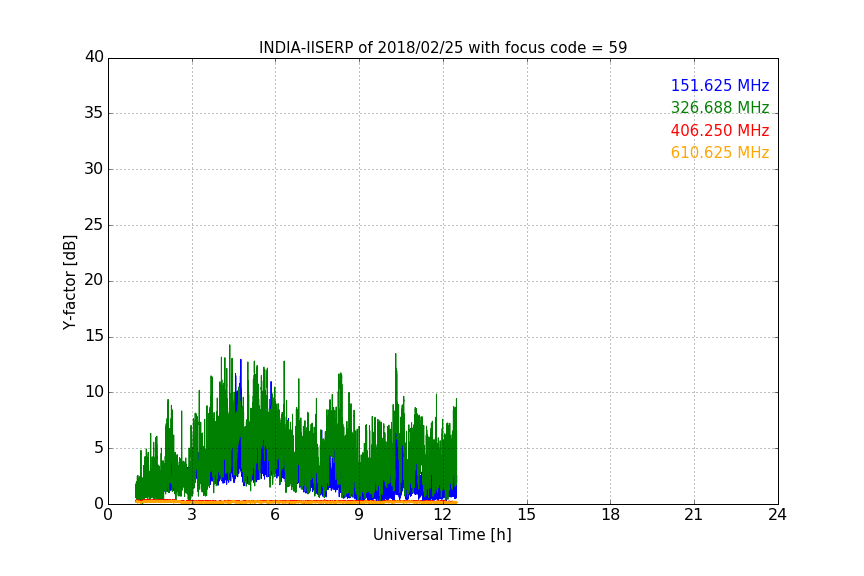Click the x-axis tick label 6
The image size is (864, 576).
(276, 515)
